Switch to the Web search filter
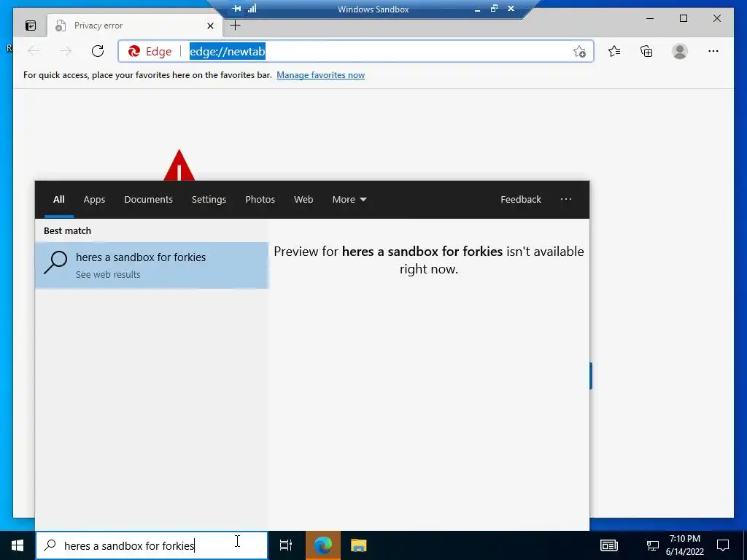Viewport: 747px width, 560px height. pyautogui.click(x=303, y=200)
